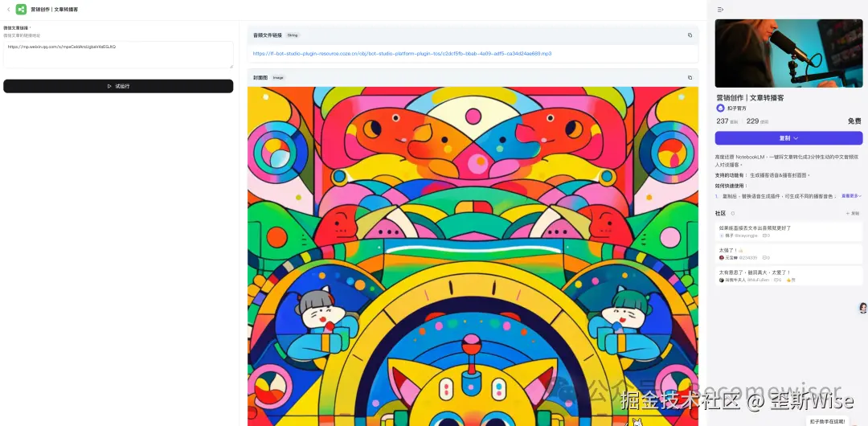Click the back arrow in the header
The width and height of the screenshot is (868, 426).
click(x=8, y=10)
